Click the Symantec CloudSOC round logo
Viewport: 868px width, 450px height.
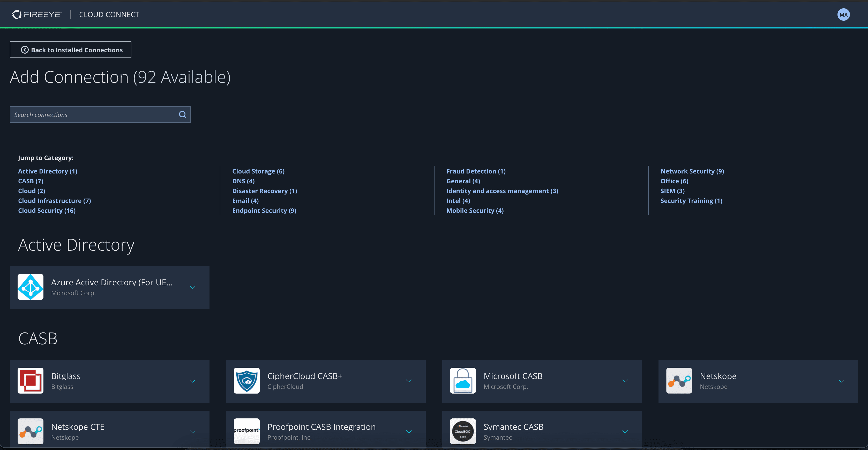click(x=463, y=431)
